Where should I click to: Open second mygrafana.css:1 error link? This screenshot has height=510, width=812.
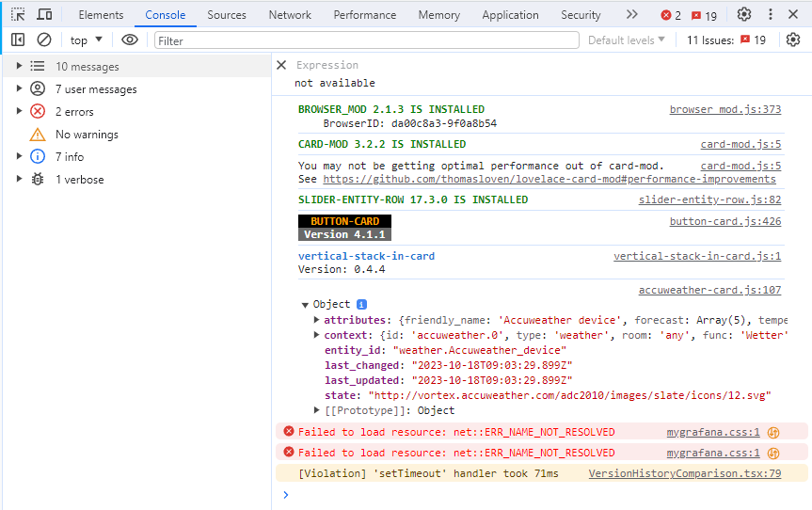[x=713, y=453]
